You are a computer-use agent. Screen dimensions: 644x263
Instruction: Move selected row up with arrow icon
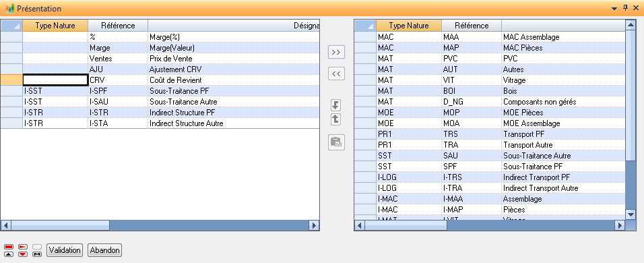click(x=335, y=119)
